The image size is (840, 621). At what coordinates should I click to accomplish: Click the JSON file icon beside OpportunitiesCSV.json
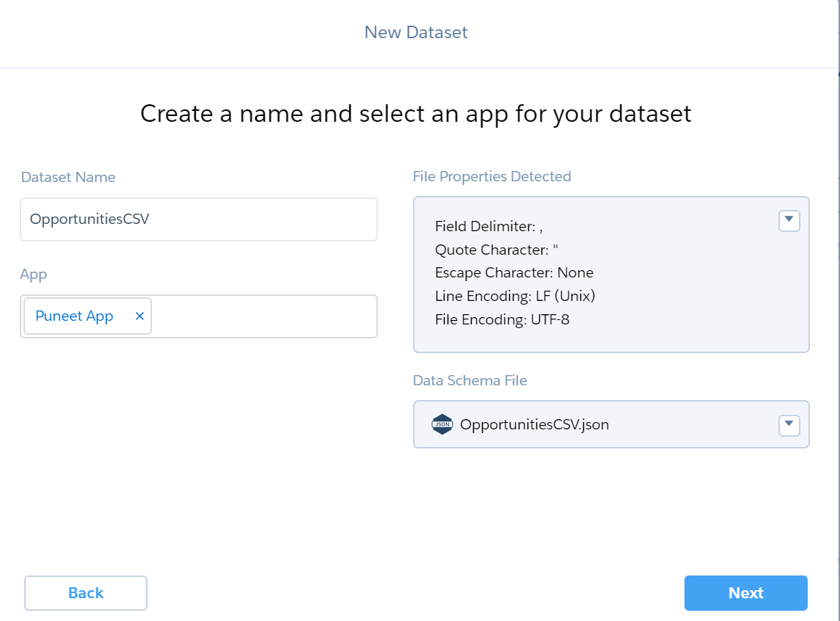coord(442,424)
